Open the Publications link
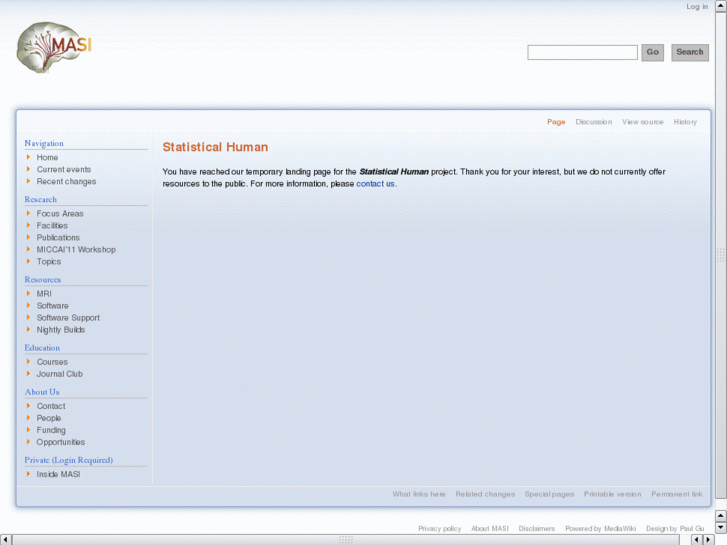Image resolution: width=727 pixels, height=545 pixels. pyautogui.click(x=58, y=237)
